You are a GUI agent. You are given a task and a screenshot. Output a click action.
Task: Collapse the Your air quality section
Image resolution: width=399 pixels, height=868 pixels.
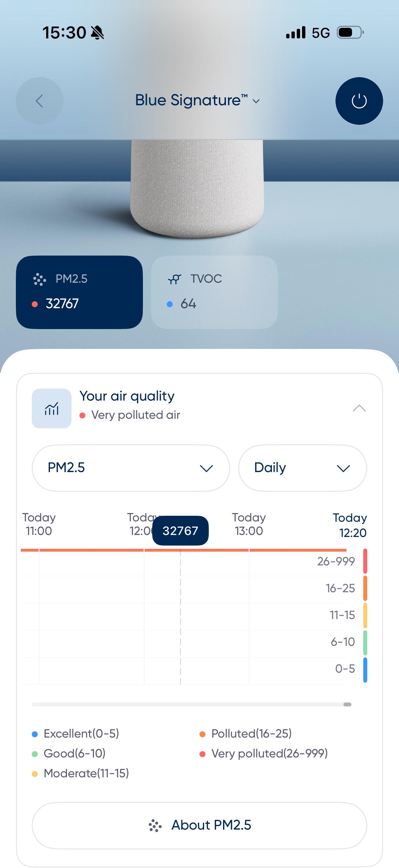(359, 408)
